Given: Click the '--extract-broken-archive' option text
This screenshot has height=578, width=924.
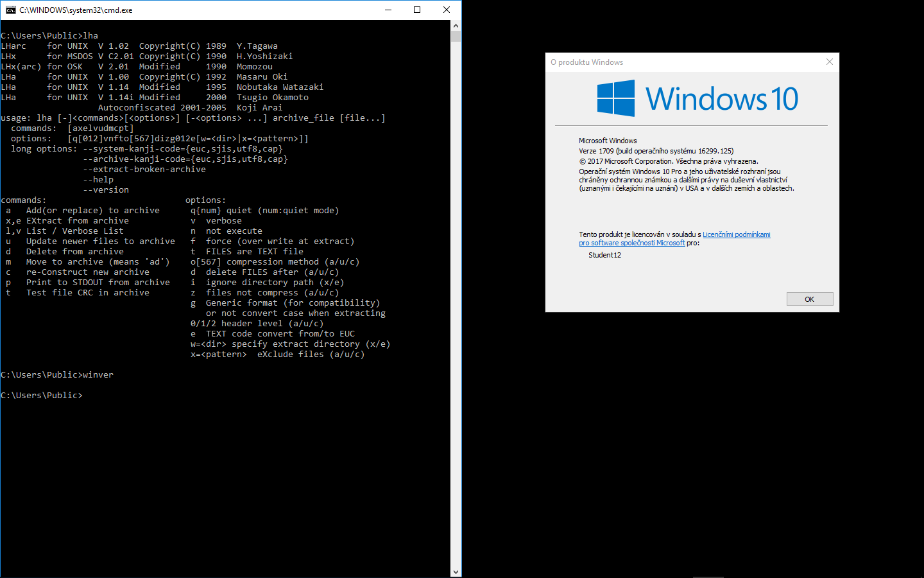Looking at the screenshot, I should coord(144,170).
